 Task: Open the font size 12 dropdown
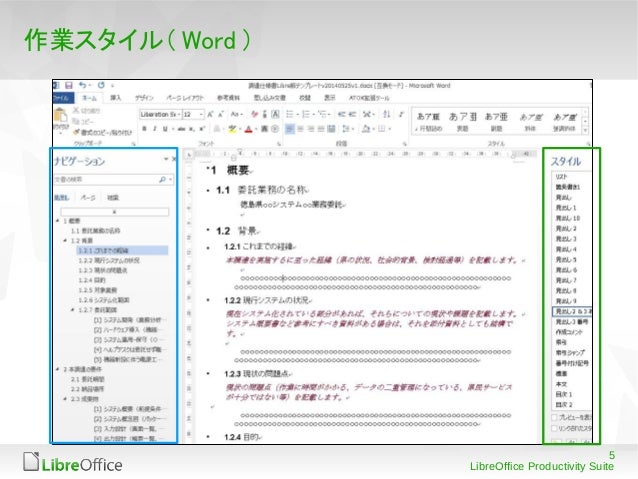(201, 115)
